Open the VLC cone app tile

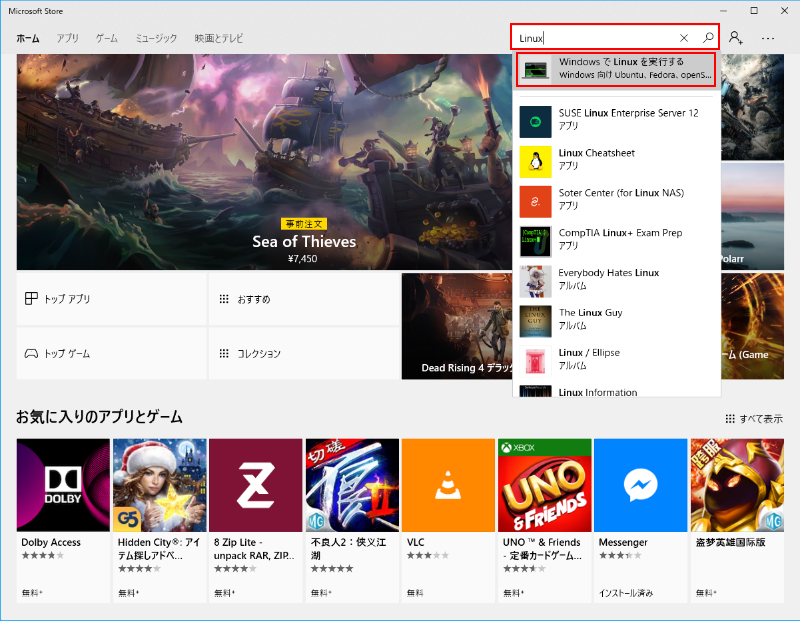[448, 520]
